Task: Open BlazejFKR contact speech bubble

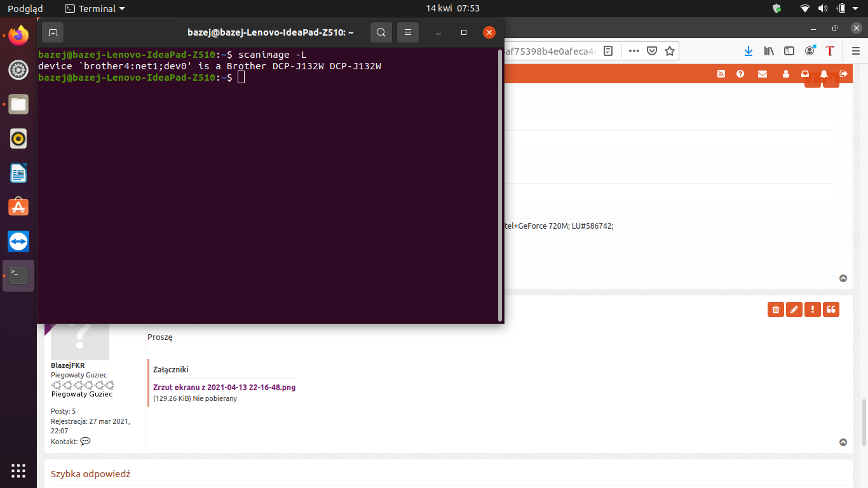Action: tap(85, 441)
